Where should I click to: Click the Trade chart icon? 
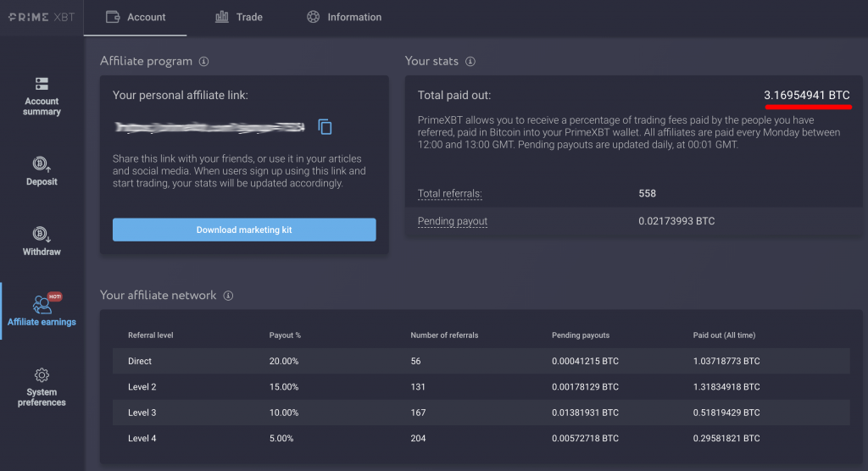click(x=222, y=17)
